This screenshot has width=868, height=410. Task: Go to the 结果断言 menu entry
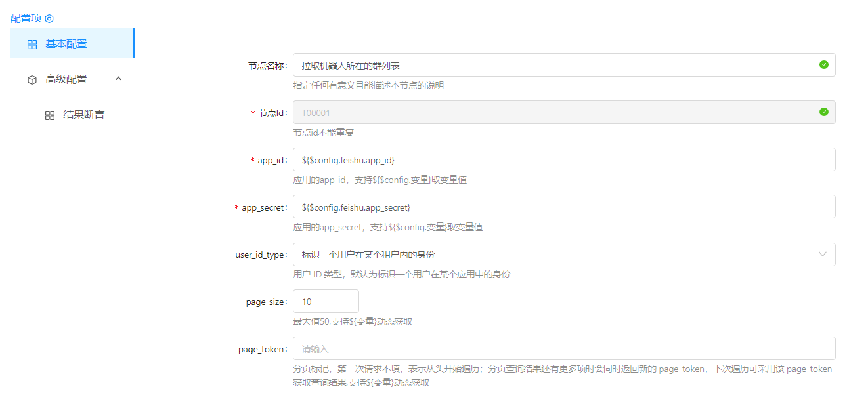point(83,115)
